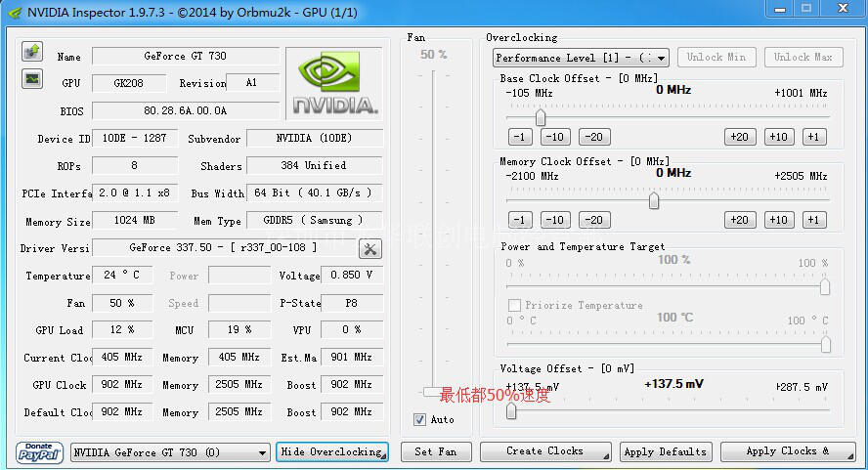Click Memory Clock Offset +1 button
This screenshot has height=470, width=868.
pyautogui.click(x=813, y=220)
